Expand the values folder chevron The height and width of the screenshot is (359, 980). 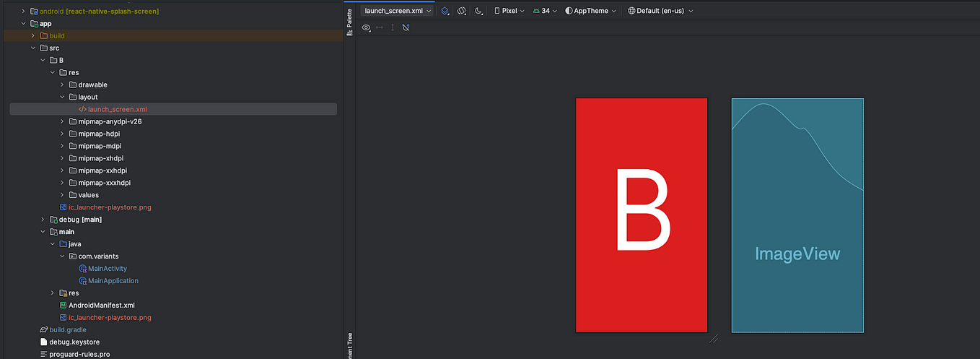click(62, 195)
